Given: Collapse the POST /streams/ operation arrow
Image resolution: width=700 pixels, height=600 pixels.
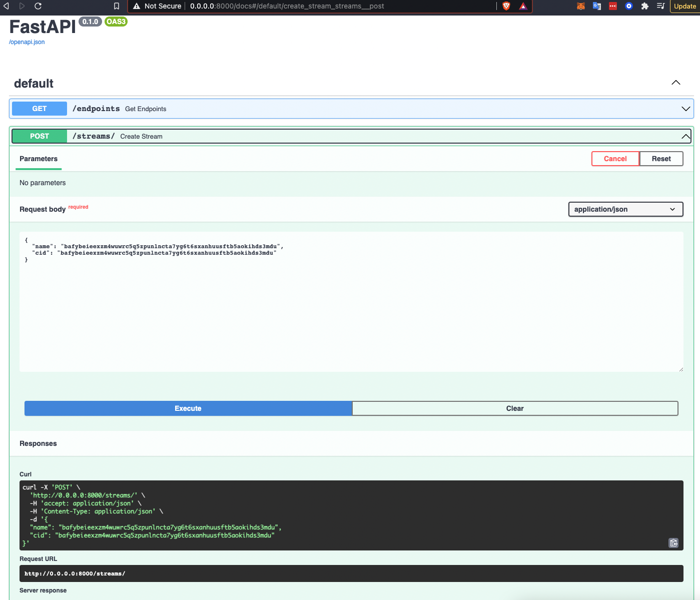Looking at the screenshot, I should click(x=686, y=136).
